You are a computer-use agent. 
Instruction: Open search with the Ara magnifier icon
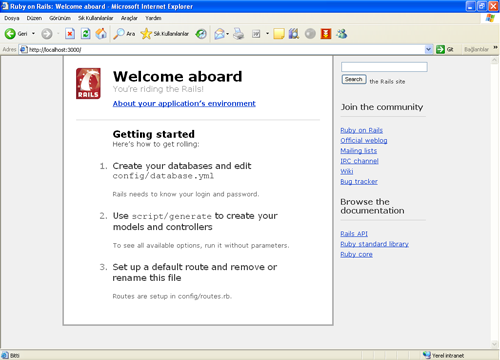coord(119,34)
